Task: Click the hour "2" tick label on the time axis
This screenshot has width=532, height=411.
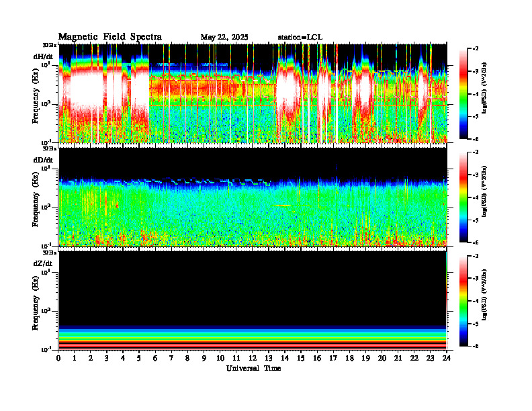Action: [x=91, y=358]
